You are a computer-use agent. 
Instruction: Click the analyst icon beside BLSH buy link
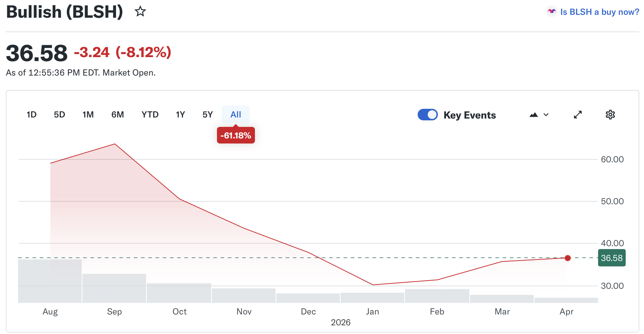551,12
